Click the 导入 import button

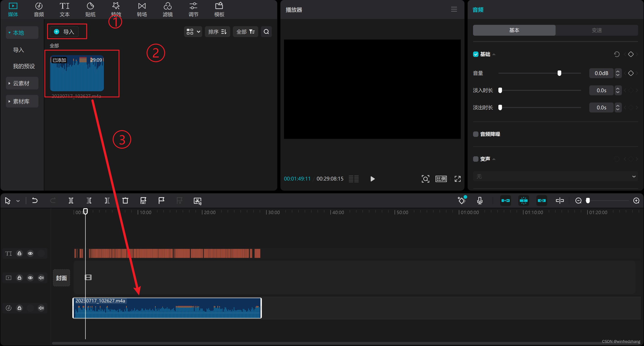tap(64, 32)
